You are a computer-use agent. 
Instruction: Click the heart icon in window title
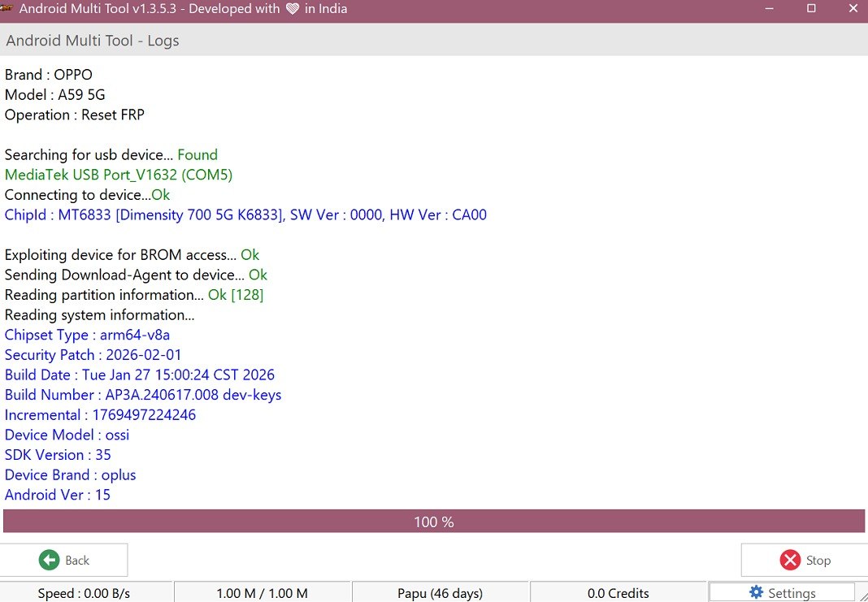click(293, 10)
